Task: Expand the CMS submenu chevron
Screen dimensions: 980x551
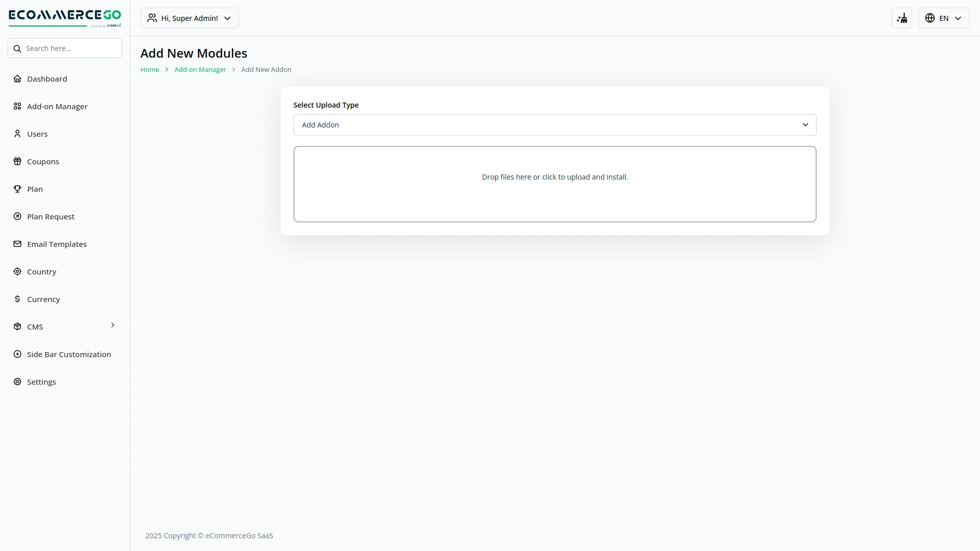Action: click(113, 325)
